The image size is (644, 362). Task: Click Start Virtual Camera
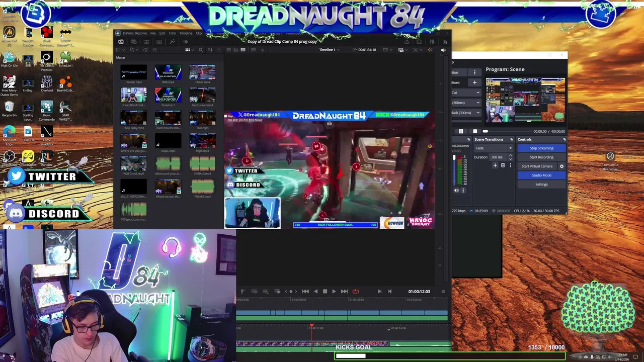(x=537, y=166)
